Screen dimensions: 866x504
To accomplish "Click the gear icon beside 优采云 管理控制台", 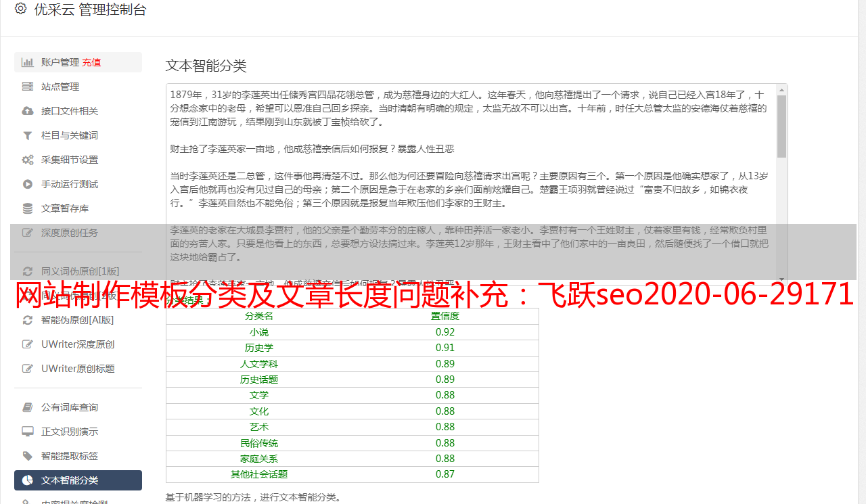I will (x=20, y=9).
